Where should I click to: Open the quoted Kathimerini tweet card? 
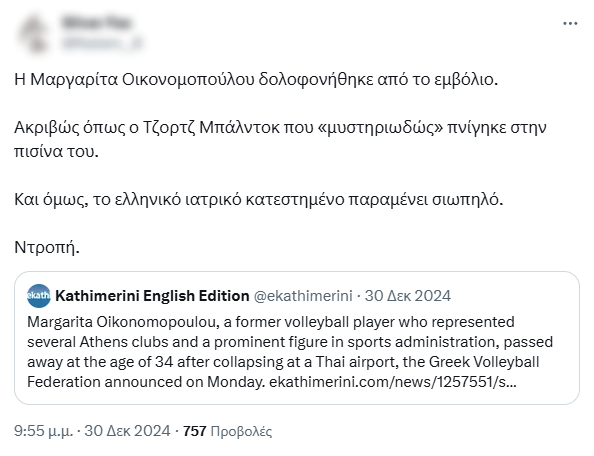point(297,338)
